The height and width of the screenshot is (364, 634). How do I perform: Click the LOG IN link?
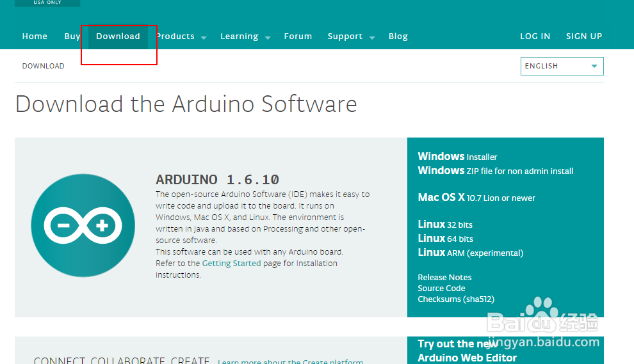tap(535, 36)
